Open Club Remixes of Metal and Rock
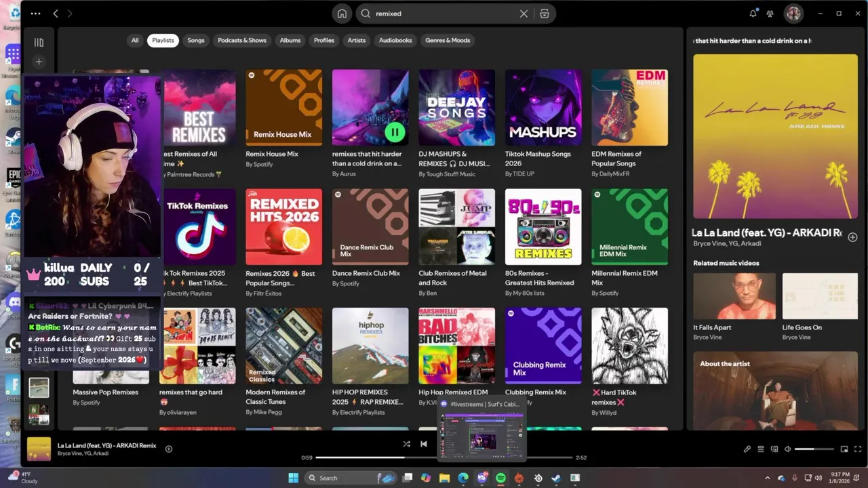 tap(457, 226)
